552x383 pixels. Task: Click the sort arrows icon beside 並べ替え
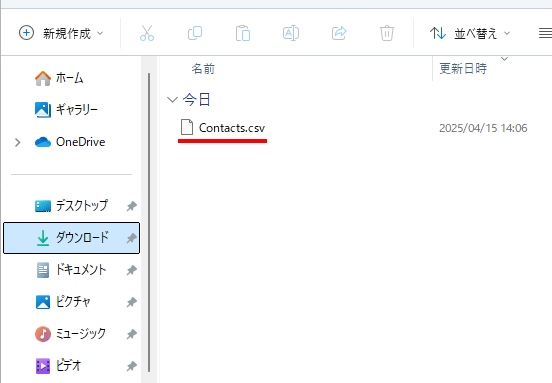coord(438,33)
